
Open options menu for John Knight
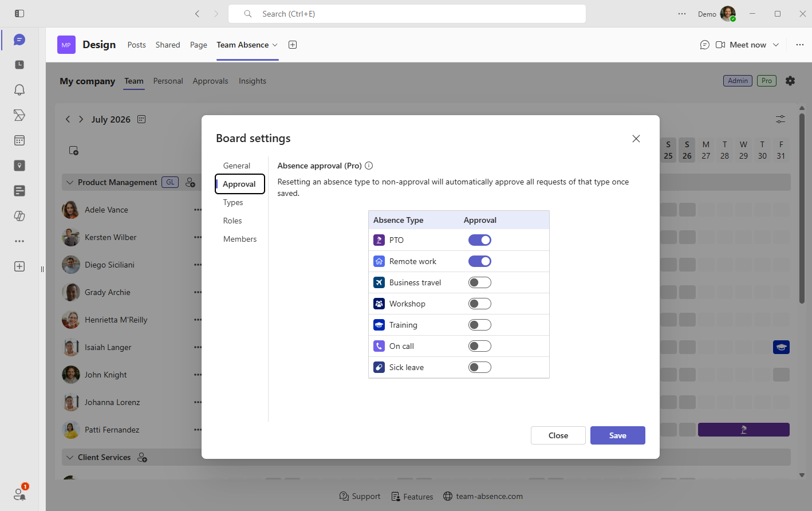coord(198,375)
